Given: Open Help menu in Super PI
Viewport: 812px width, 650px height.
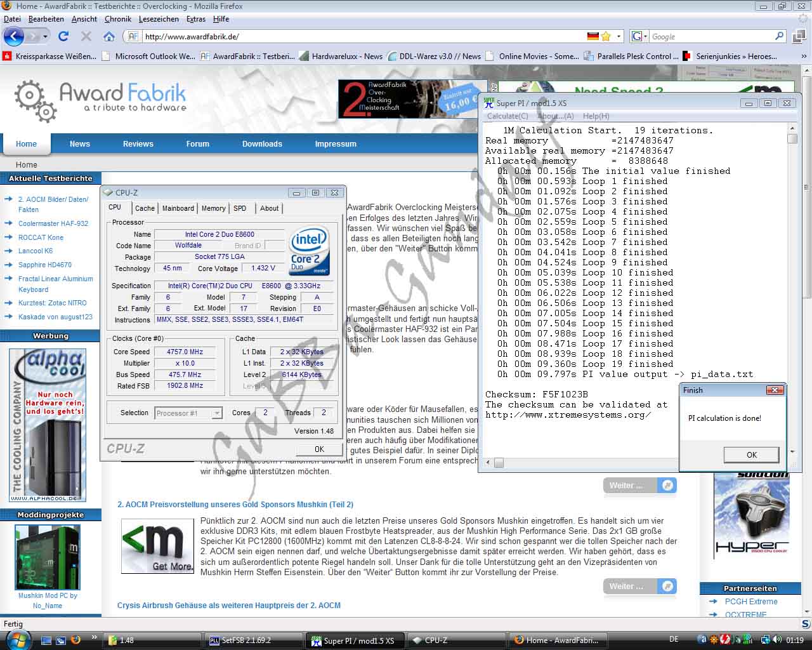Looking at the screenshot, I should 596,116.
